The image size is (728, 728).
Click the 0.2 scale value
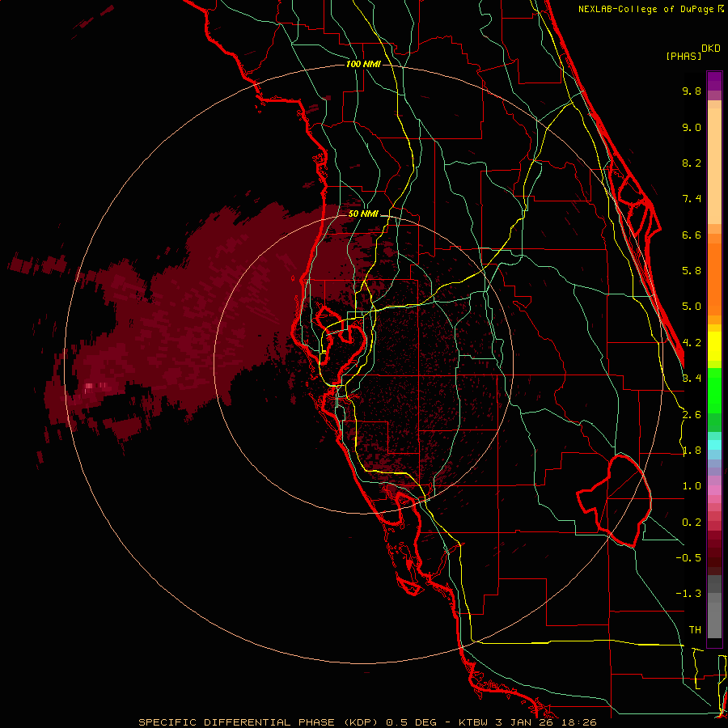pyautogui.click(x=692, y=523)
